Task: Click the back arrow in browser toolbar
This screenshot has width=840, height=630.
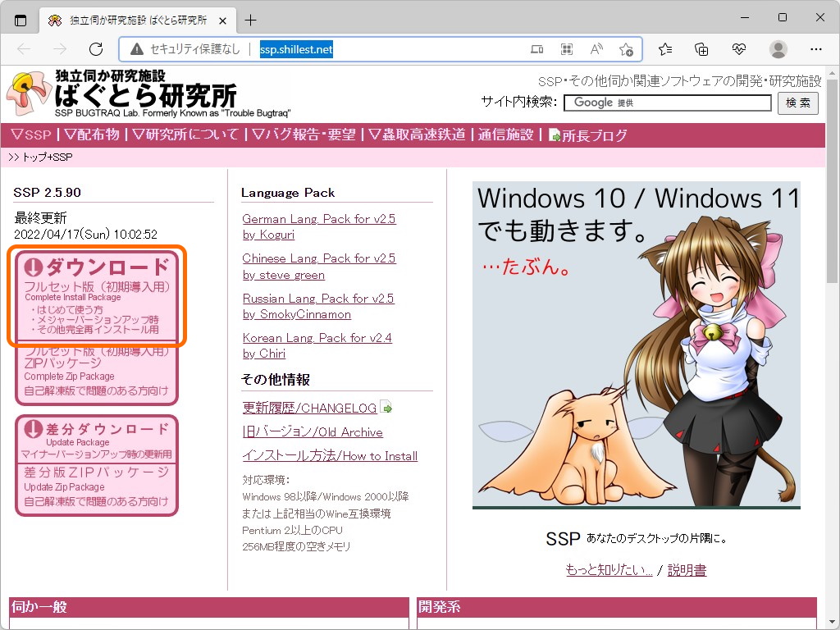Action: coord(24,49)
